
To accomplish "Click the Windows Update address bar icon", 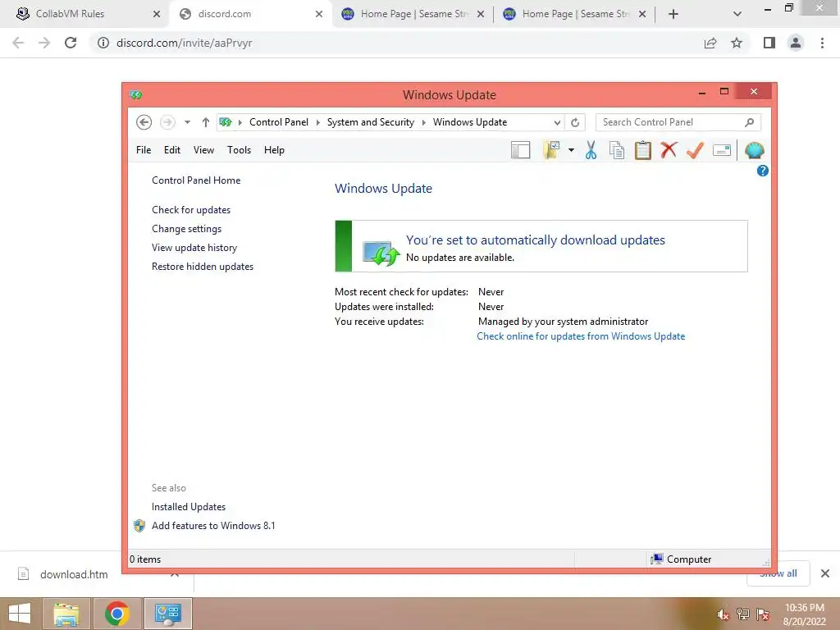I will tap(226, 122).
